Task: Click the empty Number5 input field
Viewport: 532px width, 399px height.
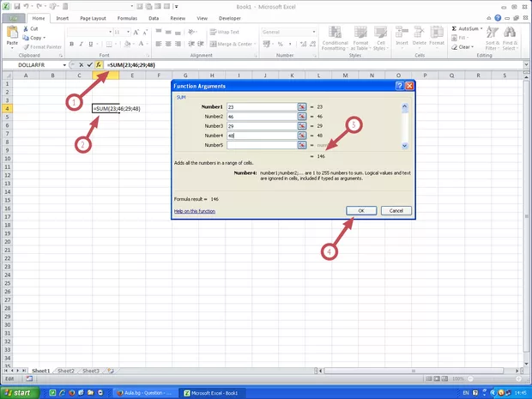Action: [261, 146]
